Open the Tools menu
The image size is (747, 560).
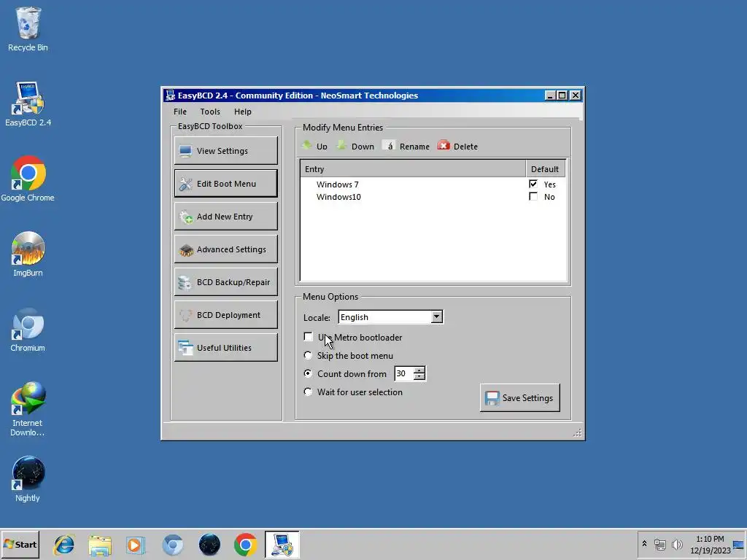(210, 112)
